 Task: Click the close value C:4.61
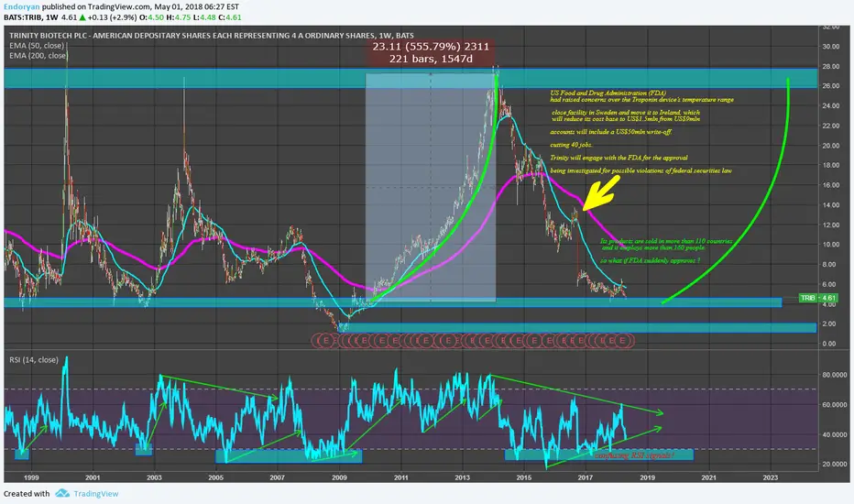coord(230,17)
